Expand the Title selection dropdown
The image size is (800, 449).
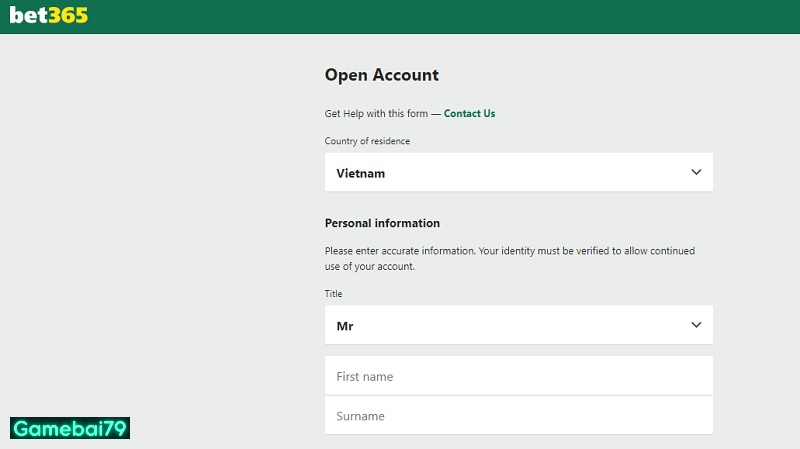[x=518, y=325]
